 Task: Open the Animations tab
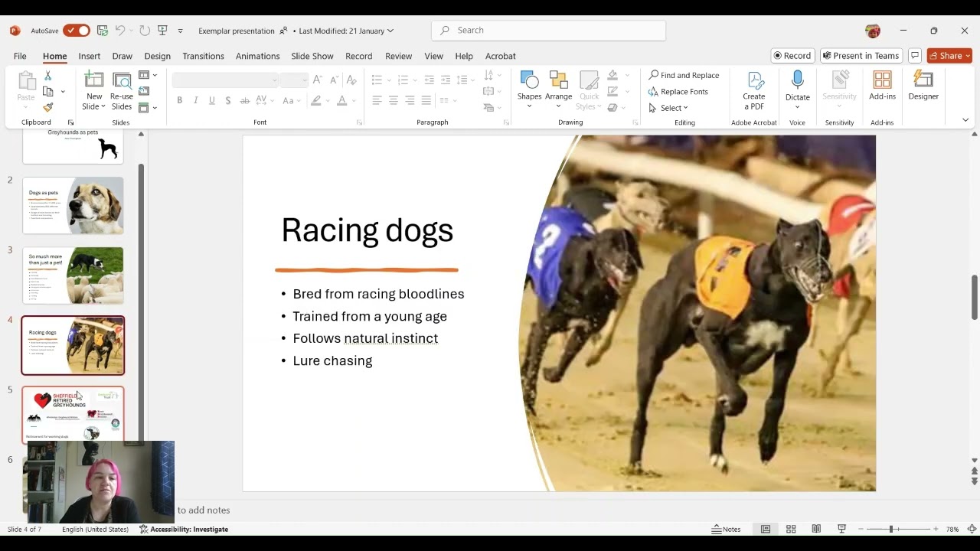257,56
